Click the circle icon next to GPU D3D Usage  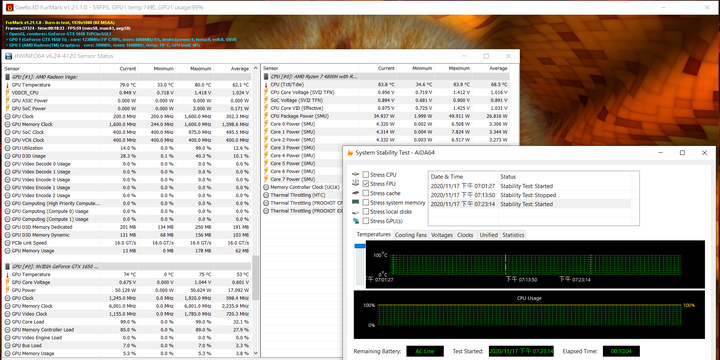pos(7,156)
